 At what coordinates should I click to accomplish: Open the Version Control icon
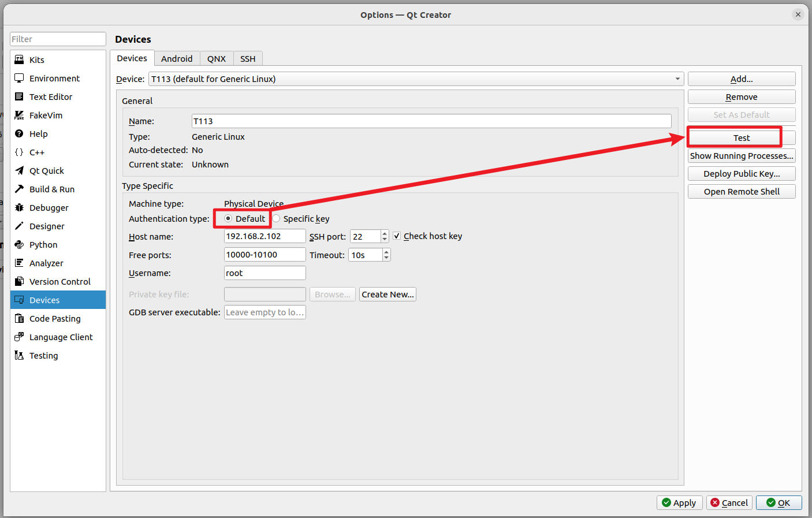[19, 282]
